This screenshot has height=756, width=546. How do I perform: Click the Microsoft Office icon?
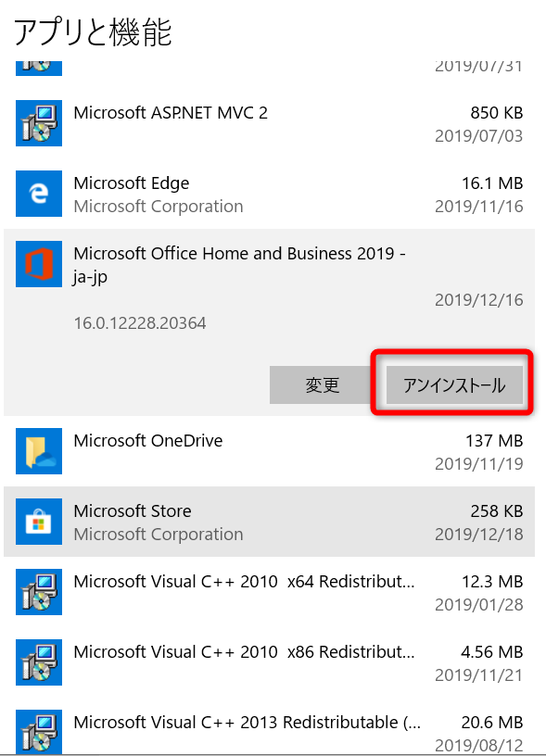point(39,264)
